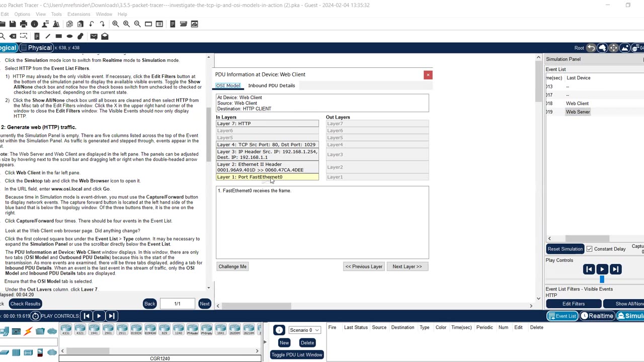Select the 4331 router device icon

click(66, 330)
